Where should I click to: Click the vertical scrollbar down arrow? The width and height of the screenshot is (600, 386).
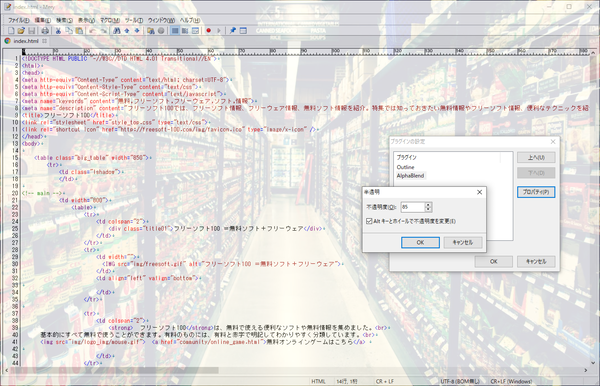593,363
